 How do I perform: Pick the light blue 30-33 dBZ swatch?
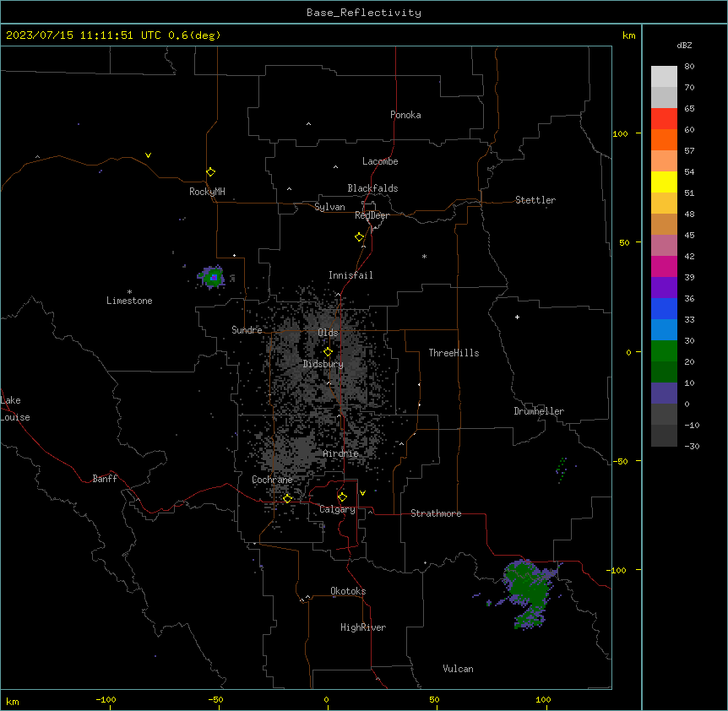[x=664, y=329]
